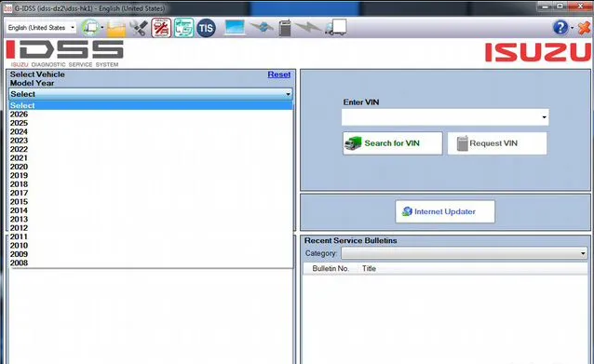The height and width of the screenshot is (364, 594).
Task: Open the yellow folder icon
Action: pyautogui.click(x=116, y=29)
